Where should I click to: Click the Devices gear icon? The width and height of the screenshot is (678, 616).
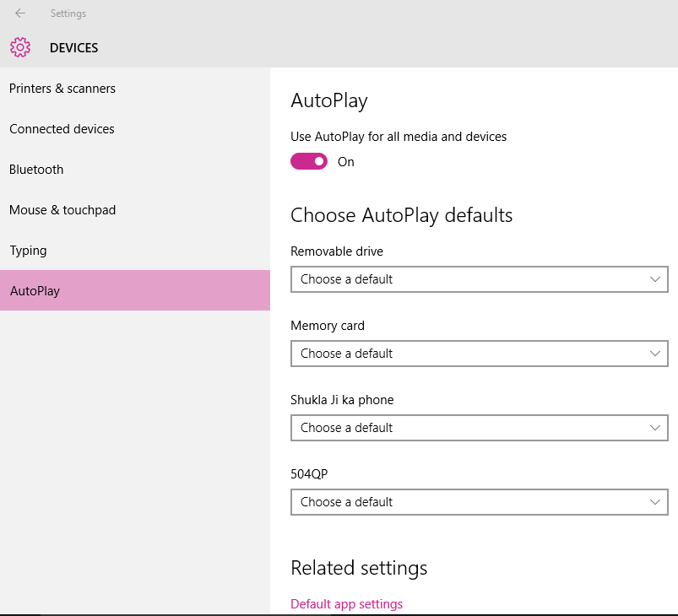[20, 48]
